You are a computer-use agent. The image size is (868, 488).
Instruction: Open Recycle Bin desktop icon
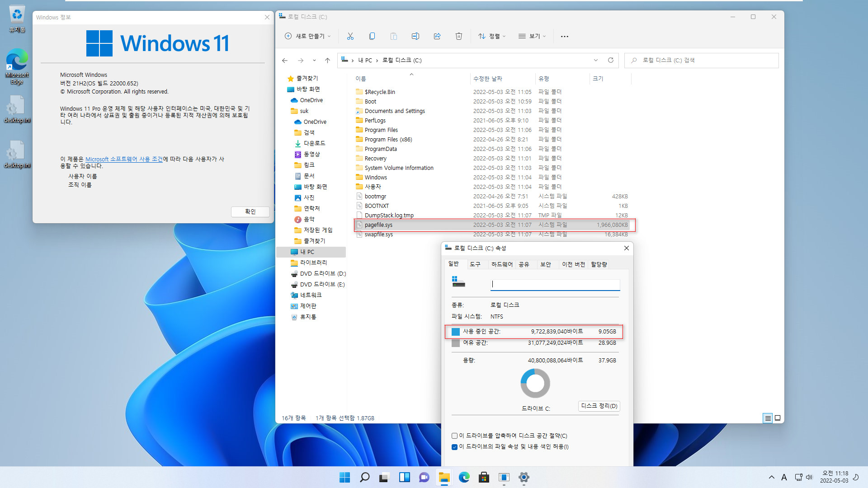tap(17, 19)
